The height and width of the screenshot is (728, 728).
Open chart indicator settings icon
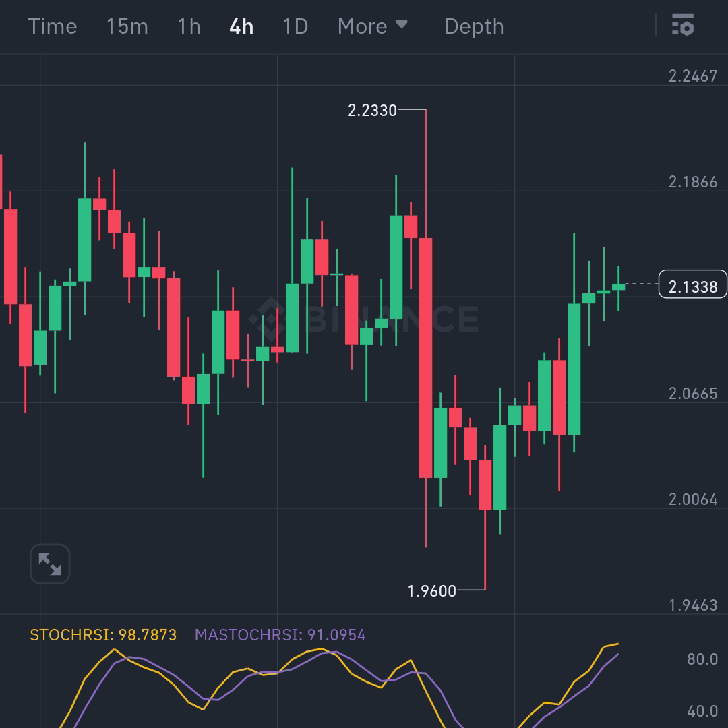coord(682,25)
